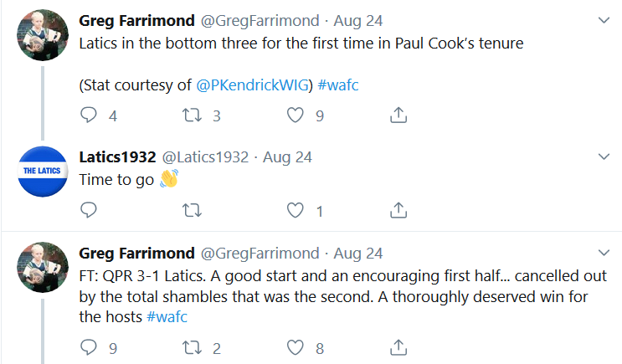This screenshot has height=364, width=622.
Task: Share the bottom three stat tweet
Action: point(399,115)
